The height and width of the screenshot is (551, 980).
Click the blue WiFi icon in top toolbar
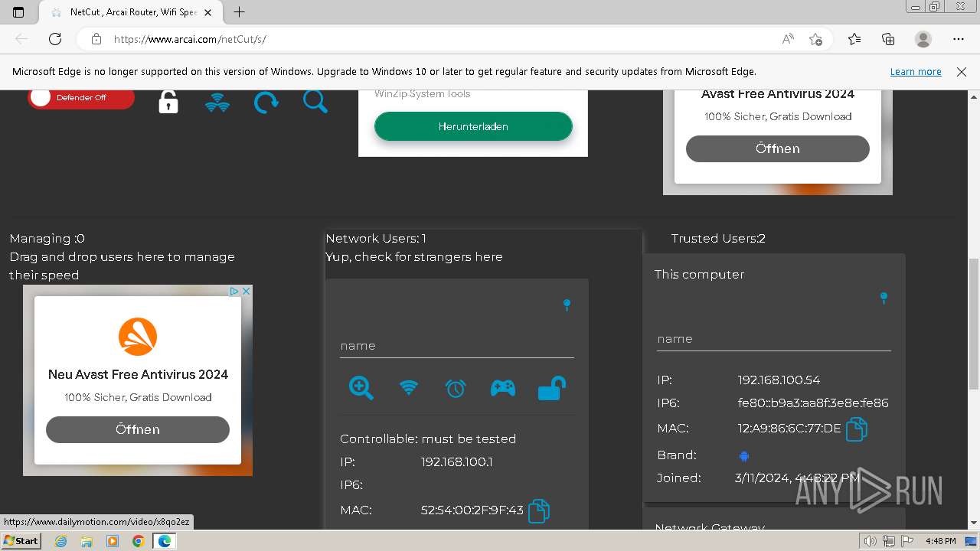click(x=217, y=103)
